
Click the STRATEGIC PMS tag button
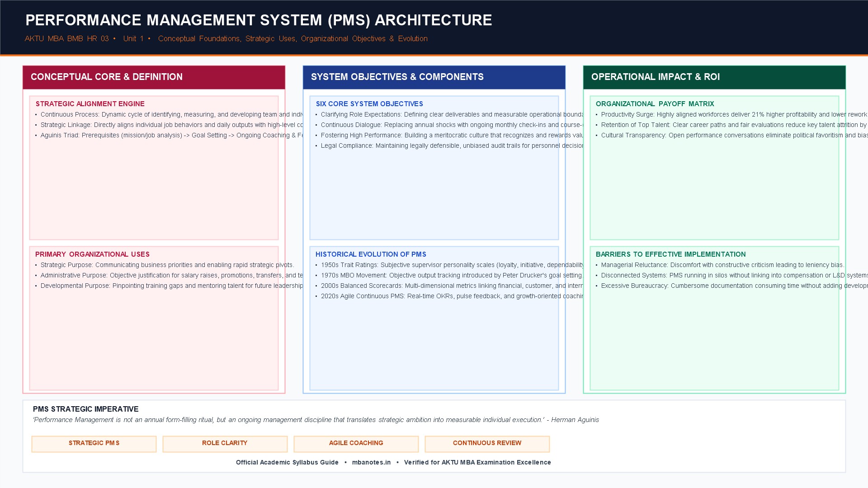pyautogui.click(x=94, y=444)
